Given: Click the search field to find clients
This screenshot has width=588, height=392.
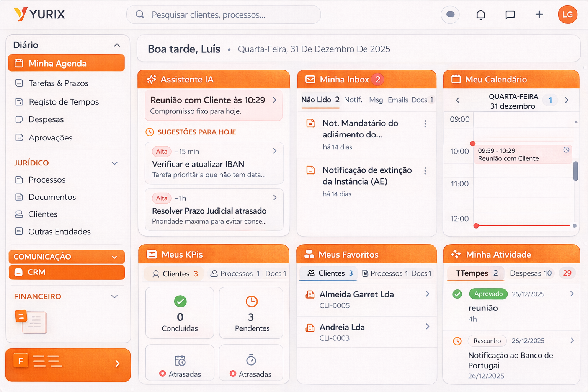Looking at the screenshot, I should (x=224, y=14).
